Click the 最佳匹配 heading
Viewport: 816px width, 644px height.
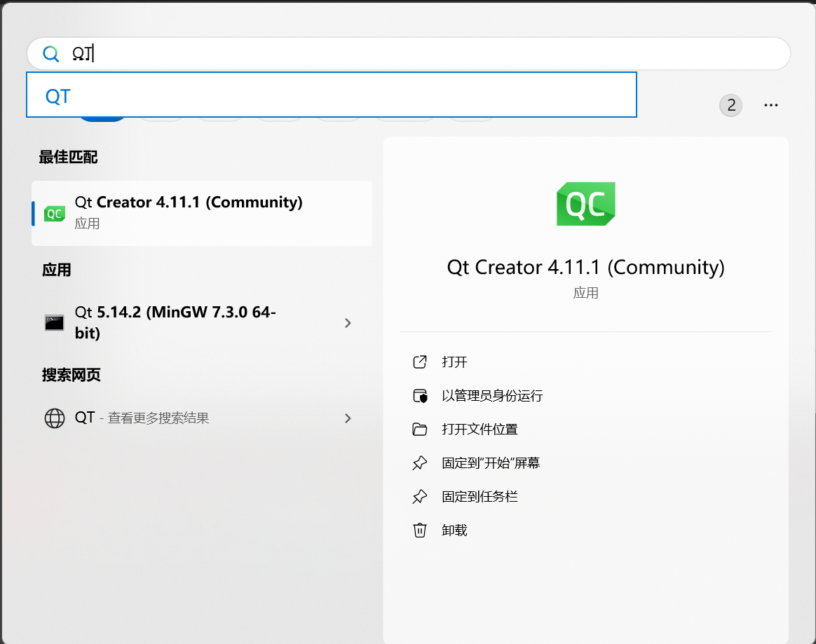pos(68,157)
